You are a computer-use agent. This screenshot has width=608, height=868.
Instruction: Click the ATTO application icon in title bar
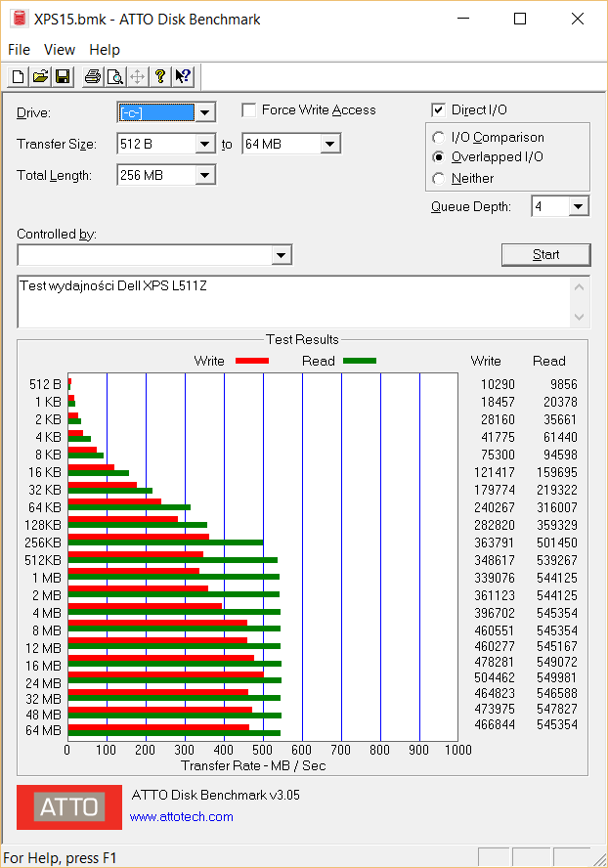pyautogui.click(x=20, y=19)
